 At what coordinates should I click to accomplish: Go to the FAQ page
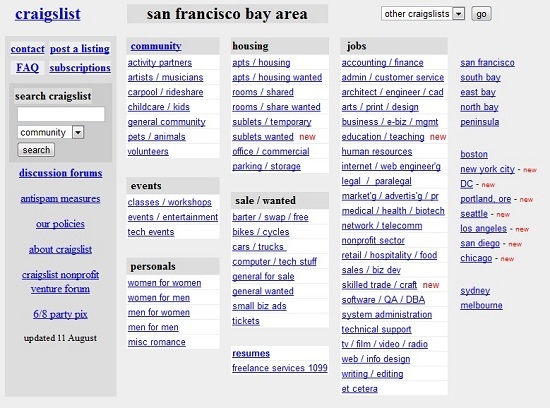[27, 67]
